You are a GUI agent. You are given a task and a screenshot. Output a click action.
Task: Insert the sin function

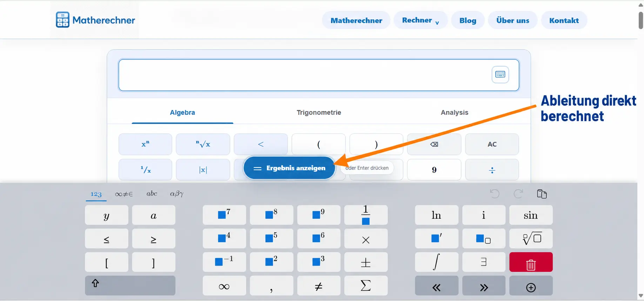click(x=531, y=215)
